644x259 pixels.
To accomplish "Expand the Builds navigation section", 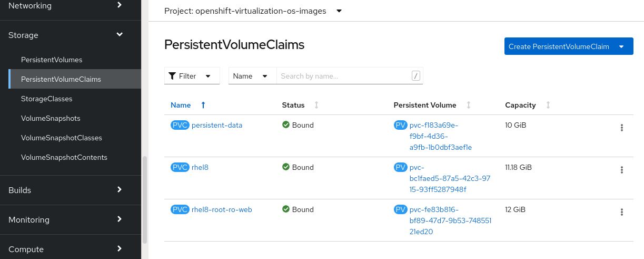I will (120, 190).
